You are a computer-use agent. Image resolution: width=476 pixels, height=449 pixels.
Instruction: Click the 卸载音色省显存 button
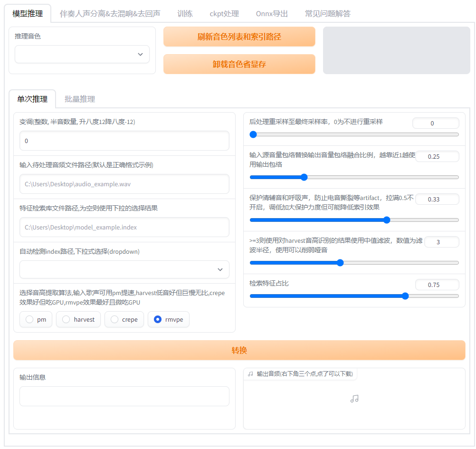click(x=239, y=64)
